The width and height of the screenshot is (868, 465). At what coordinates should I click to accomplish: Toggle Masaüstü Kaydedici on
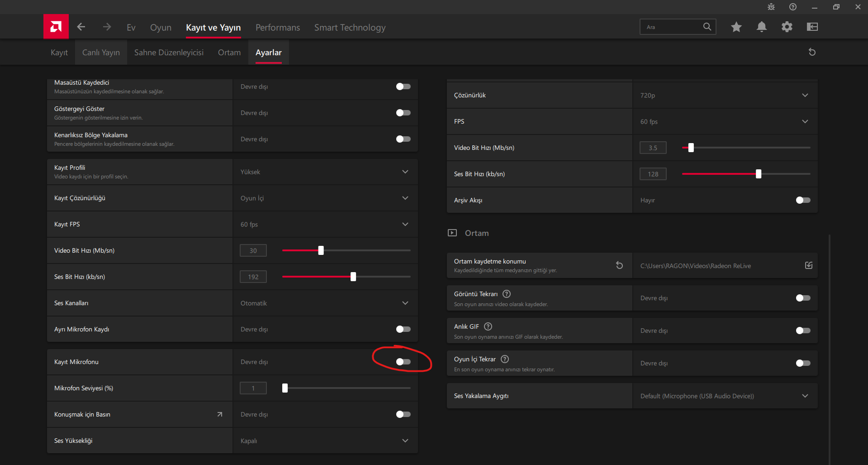pyautogui.click(x=403, y=86)
